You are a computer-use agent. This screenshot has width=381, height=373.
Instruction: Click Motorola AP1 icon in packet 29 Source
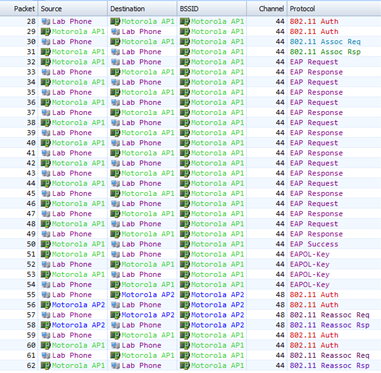click(46, 32)
